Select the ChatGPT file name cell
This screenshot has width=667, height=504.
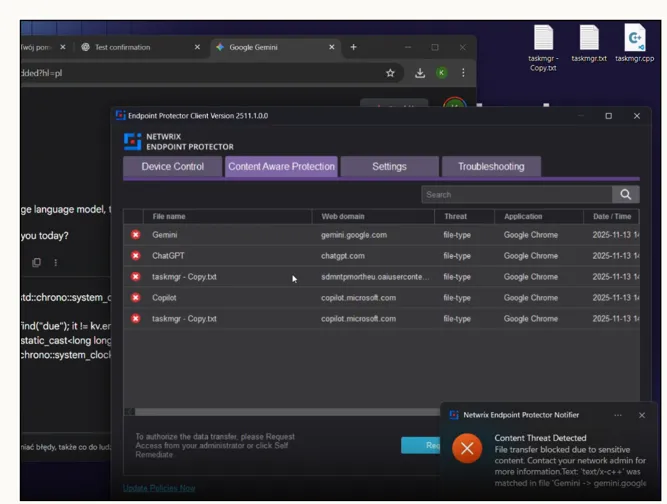168,256
